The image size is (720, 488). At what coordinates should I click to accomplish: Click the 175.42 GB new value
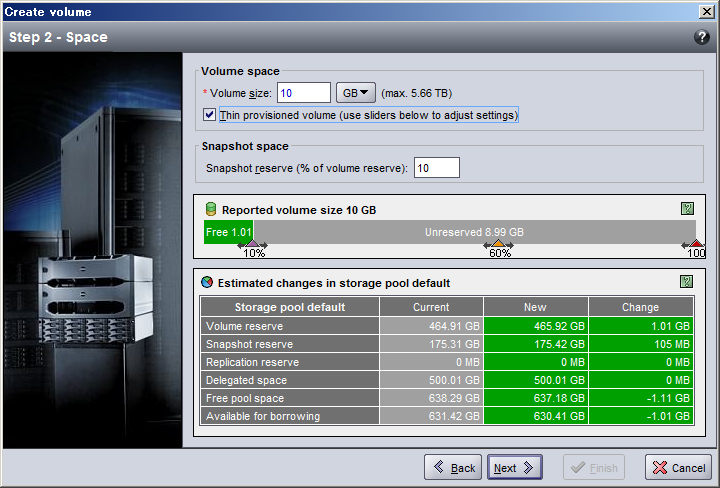tap(535, 344)
